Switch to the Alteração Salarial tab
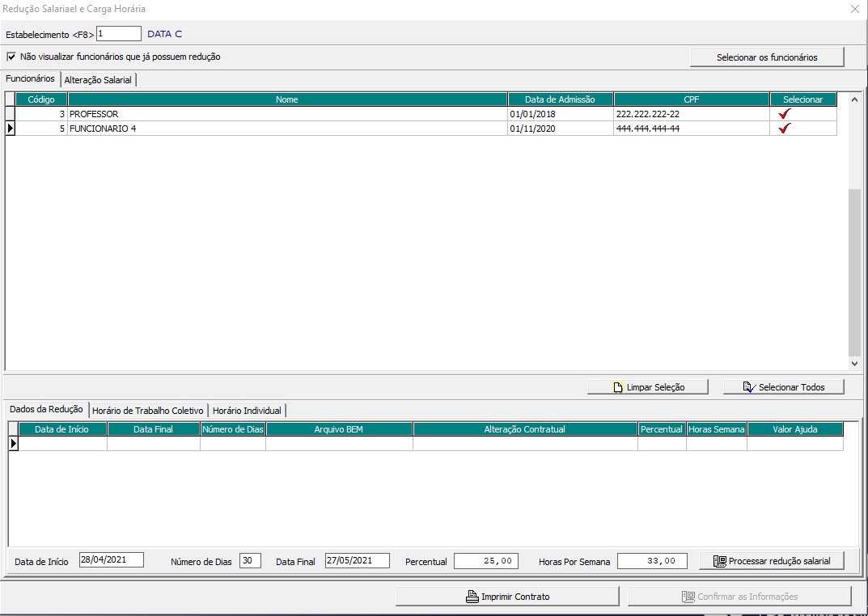The width and height of the screenshot is (868, 616). 98,79
